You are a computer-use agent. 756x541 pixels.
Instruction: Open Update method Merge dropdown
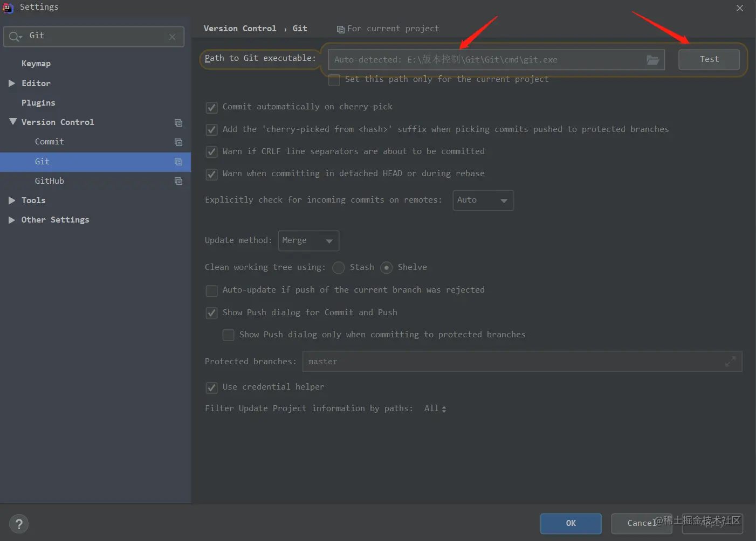pyautogui.click(x=308, y=241)
